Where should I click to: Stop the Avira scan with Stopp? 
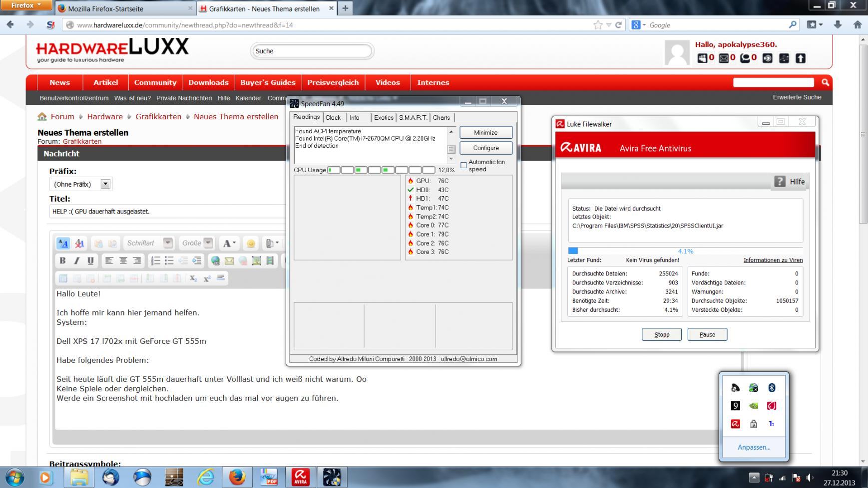click(x=662, y=334)
